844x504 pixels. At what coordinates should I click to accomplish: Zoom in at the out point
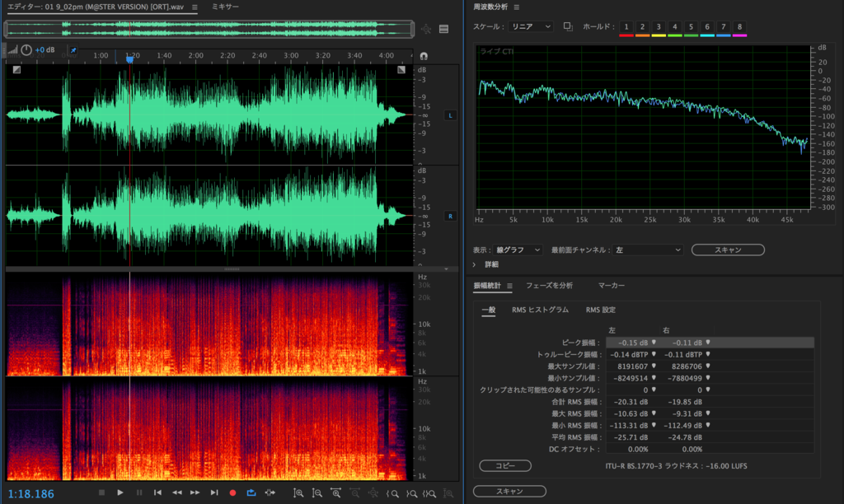pos(411,493)
